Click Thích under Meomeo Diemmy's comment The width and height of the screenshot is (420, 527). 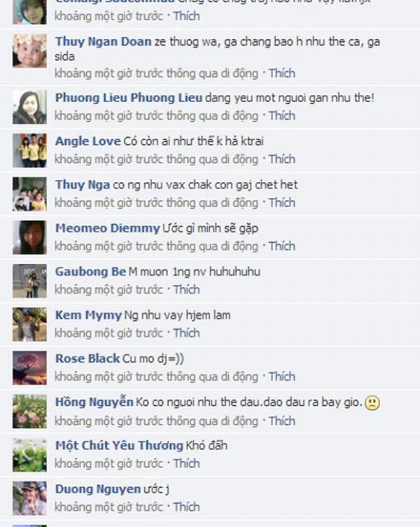(282, 246)
